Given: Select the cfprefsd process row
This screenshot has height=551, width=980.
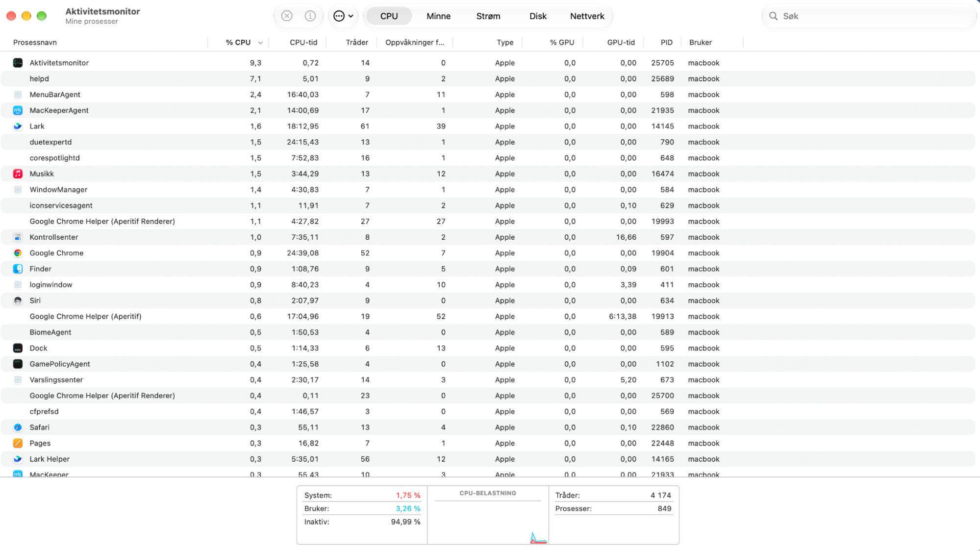Looking at the screenshot, I should pos(488,411).
